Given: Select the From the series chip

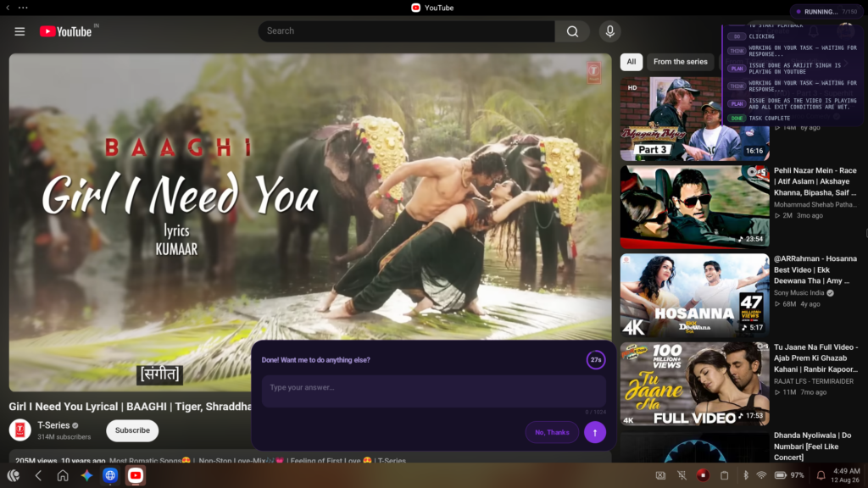Looking at the screenshot, I should pos(681,62).
